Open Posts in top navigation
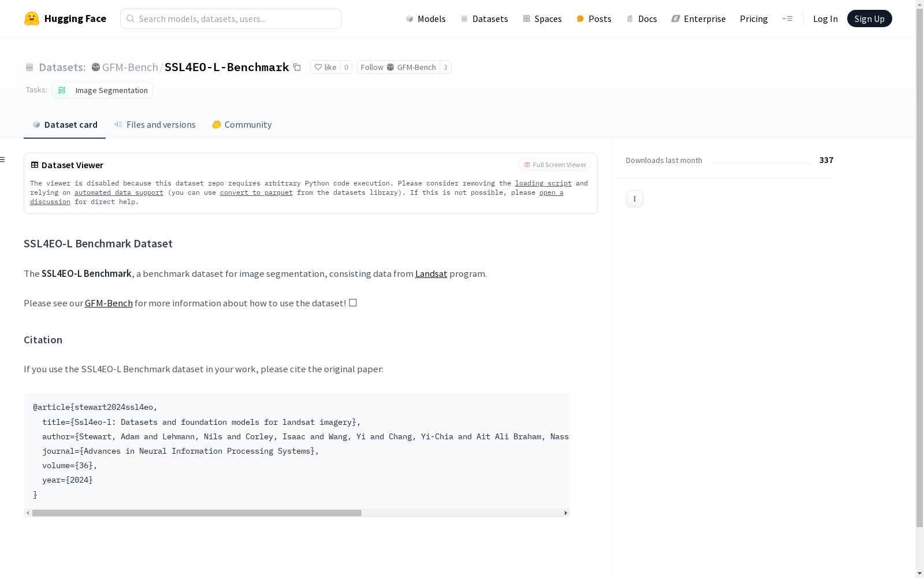 pyautogui.click(x=594, y=18)
